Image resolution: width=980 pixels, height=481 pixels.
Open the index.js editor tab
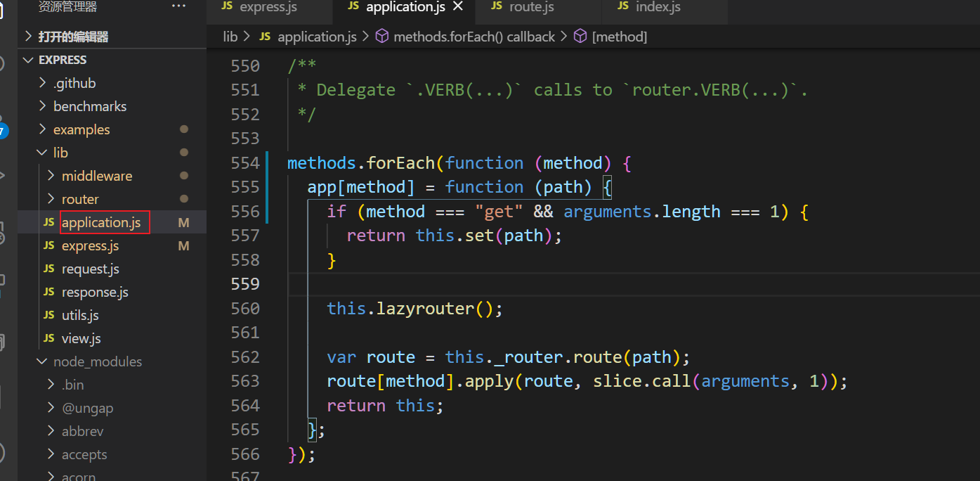[658, 7]
